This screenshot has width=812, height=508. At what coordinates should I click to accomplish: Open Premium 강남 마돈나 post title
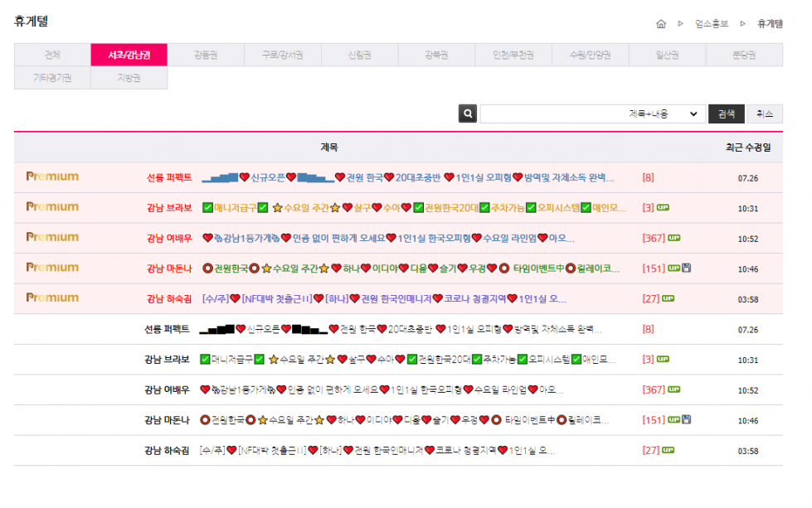pos(410,269)
